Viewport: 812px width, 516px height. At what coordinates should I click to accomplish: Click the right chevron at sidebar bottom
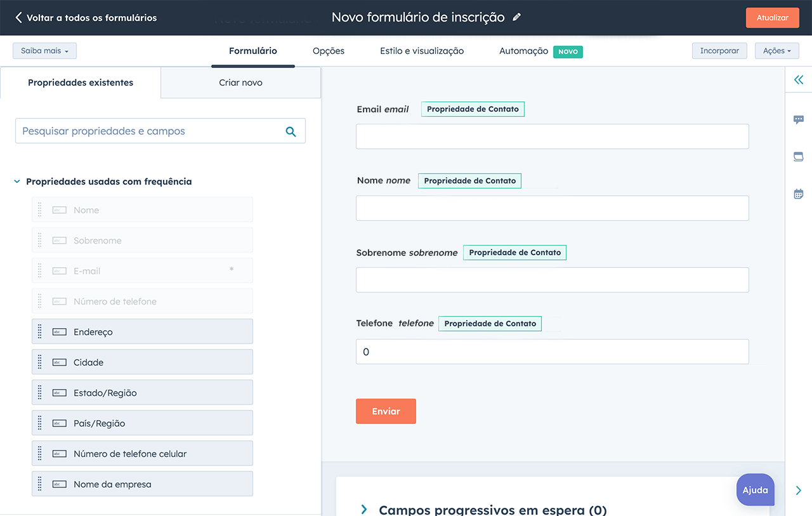[799, 490]
